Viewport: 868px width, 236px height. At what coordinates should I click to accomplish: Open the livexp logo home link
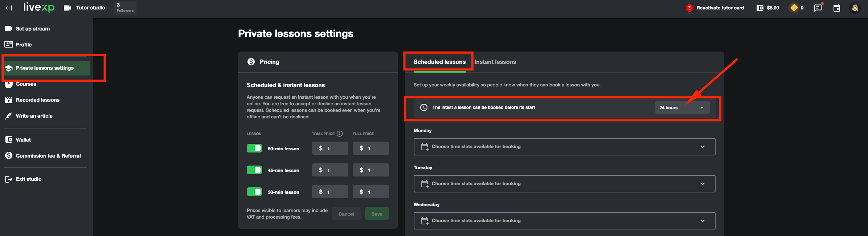(39, 7)
